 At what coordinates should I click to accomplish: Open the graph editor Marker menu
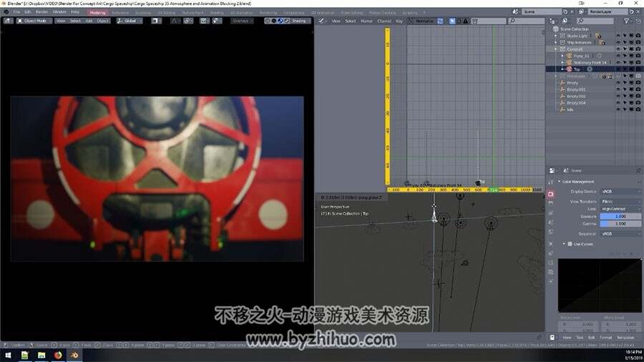pos(366,21)
